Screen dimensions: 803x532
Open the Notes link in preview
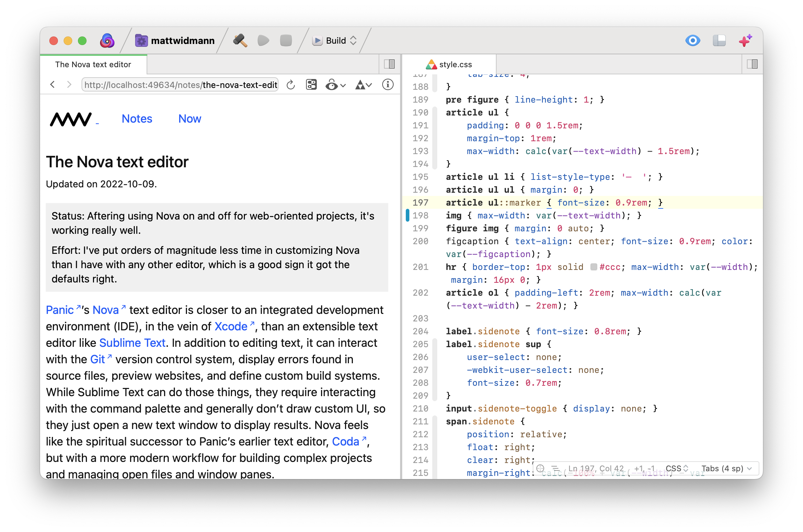pos(137,119)
